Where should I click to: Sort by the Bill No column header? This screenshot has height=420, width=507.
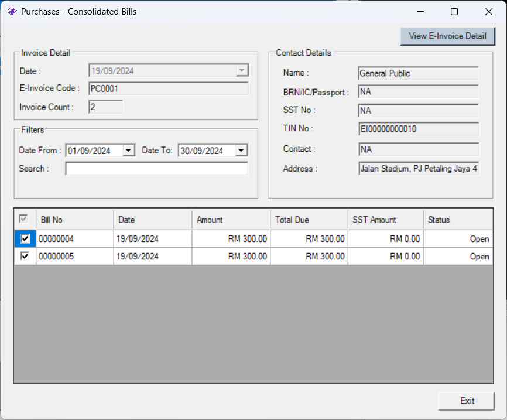click(74, 220)
